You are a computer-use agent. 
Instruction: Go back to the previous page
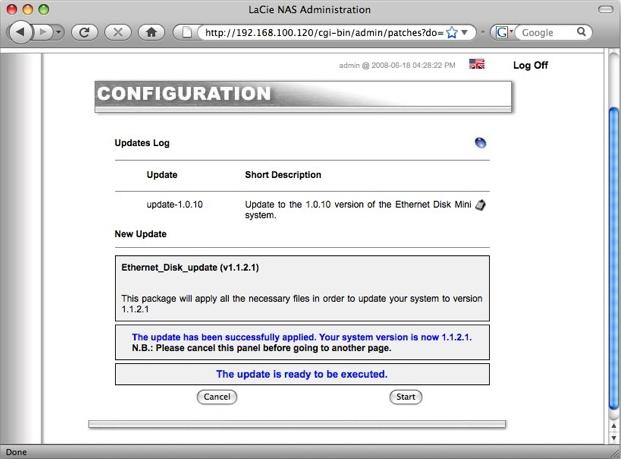[20, 32]
